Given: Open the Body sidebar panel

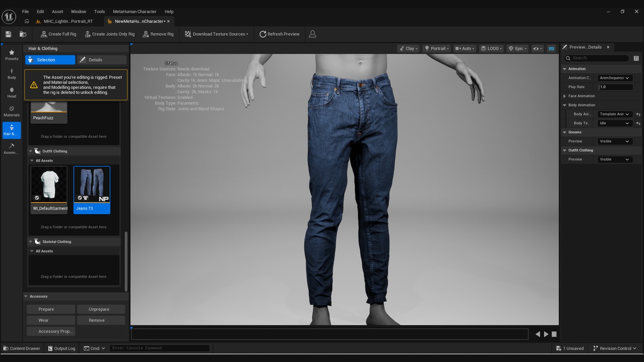Looking at the screenshot, I should click(x=12, y=74).
